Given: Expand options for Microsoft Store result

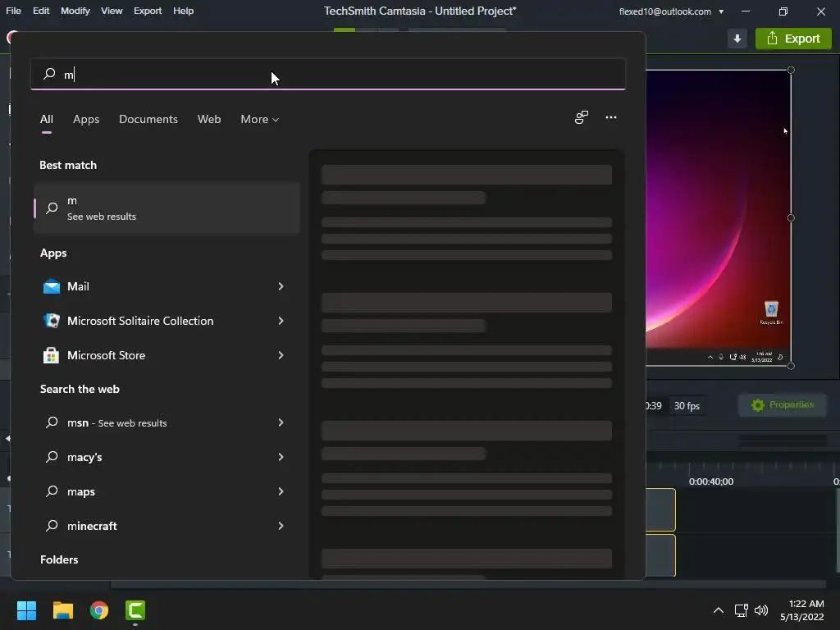Looking at the screenshot, I should click(x=281, y=355).
